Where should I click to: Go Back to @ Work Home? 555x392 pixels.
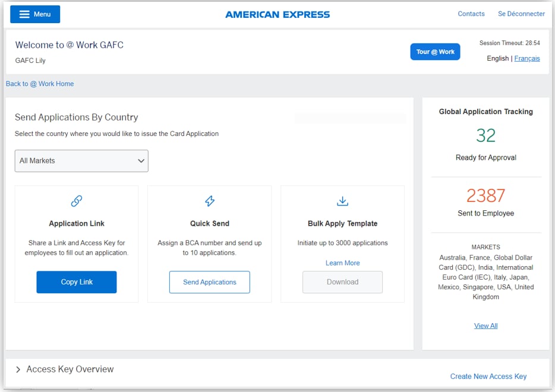click(x=40, y=84)
